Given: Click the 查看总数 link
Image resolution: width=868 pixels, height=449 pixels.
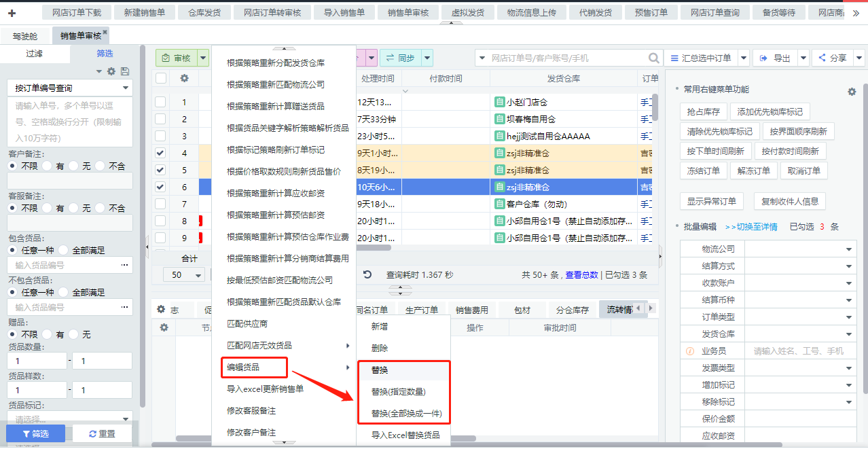Looking at the screenshot, I should click(x=581, y=274).
